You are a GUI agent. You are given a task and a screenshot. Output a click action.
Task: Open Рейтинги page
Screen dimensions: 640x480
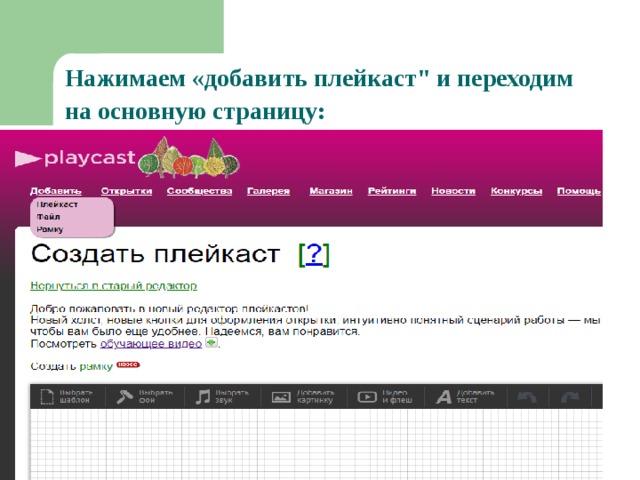tap(392, 191)
